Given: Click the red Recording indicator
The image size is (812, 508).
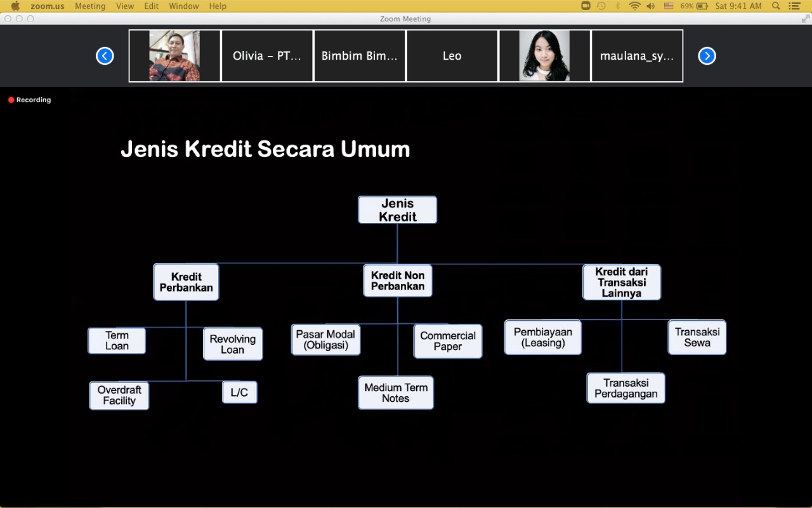Looking at the screenshot, I should (30, 100).
